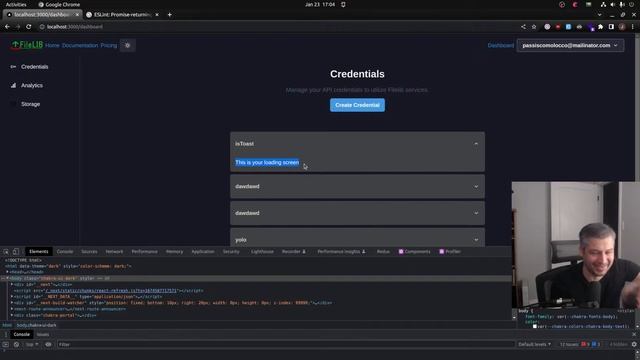This screenshot has height=360, width=640.
Task: Open Analytics in the sidebar
Action: [31, 85]
